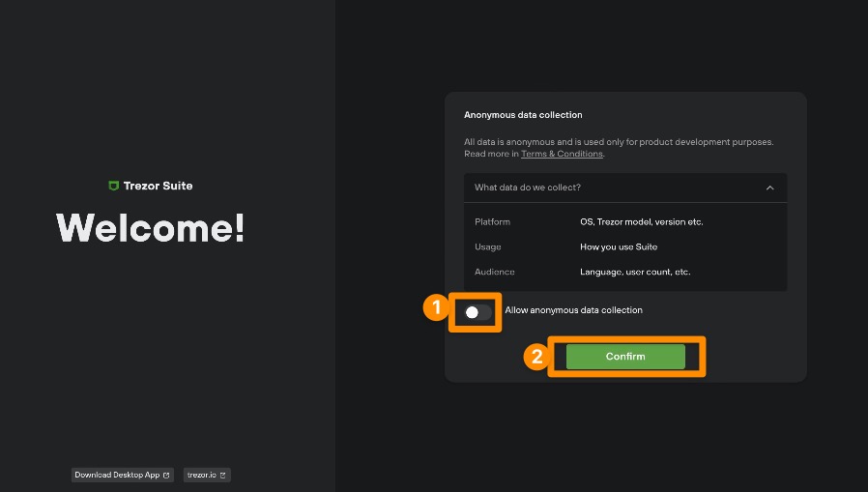This screenshot has width=868, height=492.
Task: Click the green Confirm button
Action: (625, 357)
